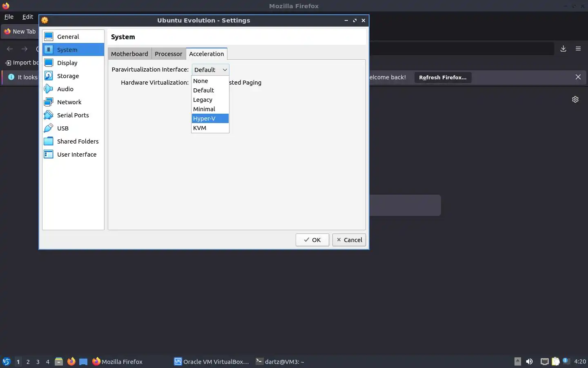Open Shared Folders via folder icon
This screenshot has height=368, width=588.
point(49,141)
